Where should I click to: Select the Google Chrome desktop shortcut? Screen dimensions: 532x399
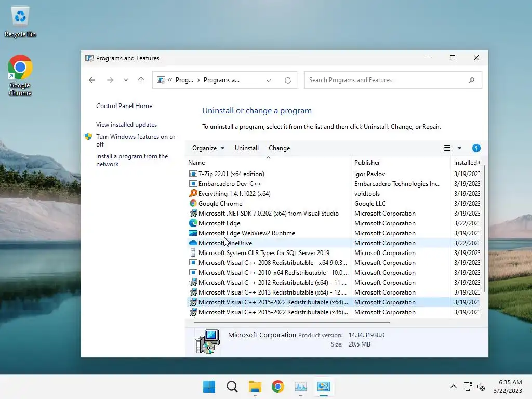(x=20, y=75)
